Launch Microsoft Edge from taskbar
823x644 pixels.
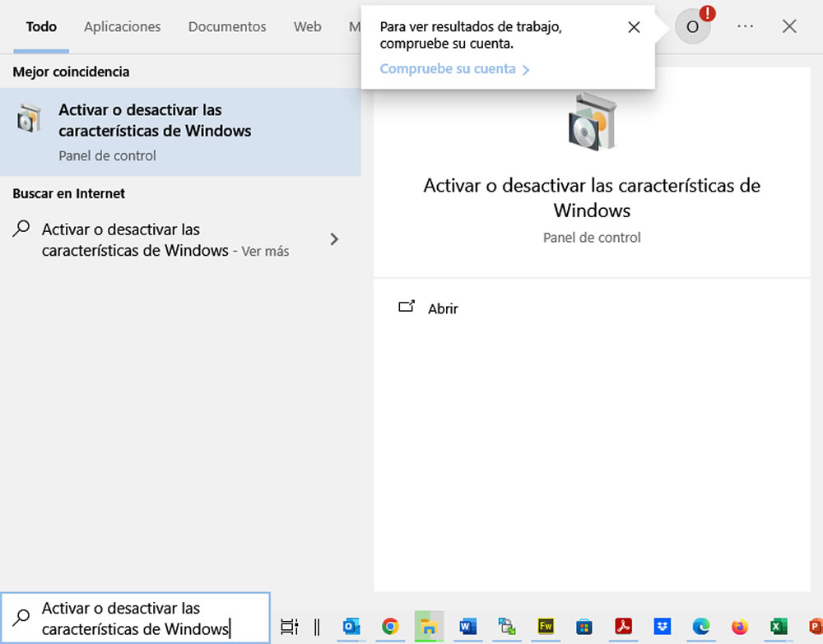(x=700, y=627)
